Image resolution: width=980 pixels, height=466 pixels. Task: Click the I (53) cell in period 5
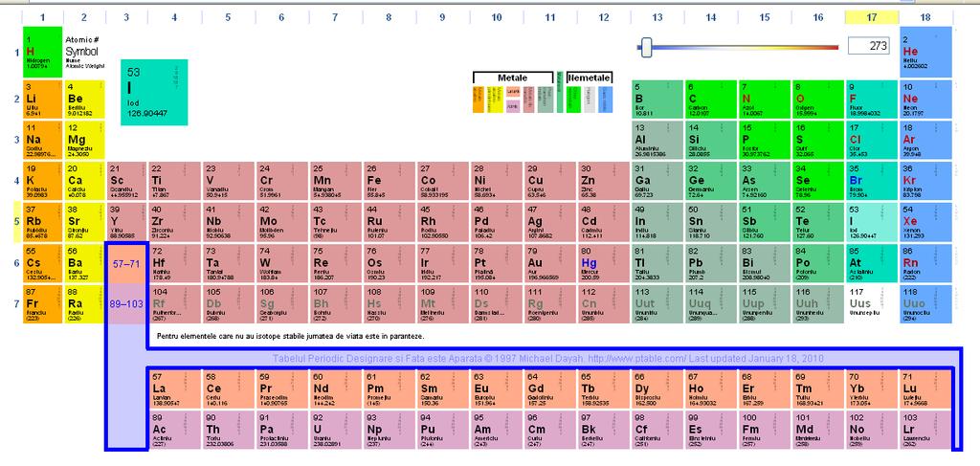(x=872, y=222)
